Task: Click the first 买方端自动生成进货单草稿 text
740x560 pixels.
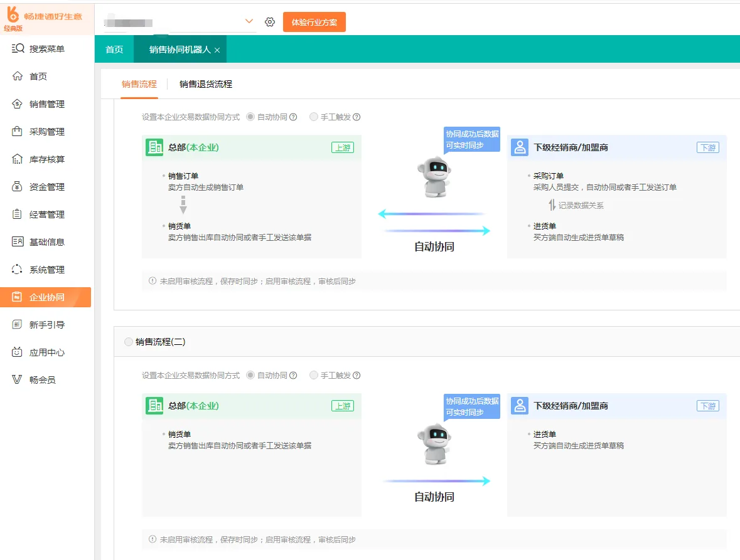Action: coord(579,237)
